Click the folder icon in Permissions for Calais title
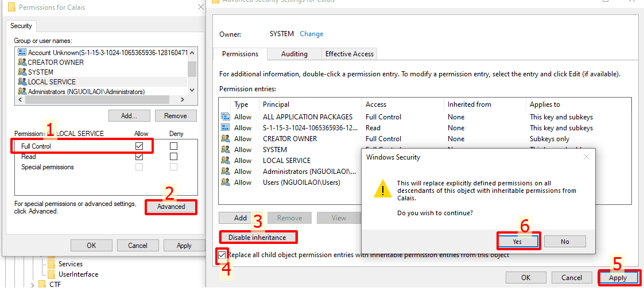Viewport: 644px width, 295px height. coord(12,7)
